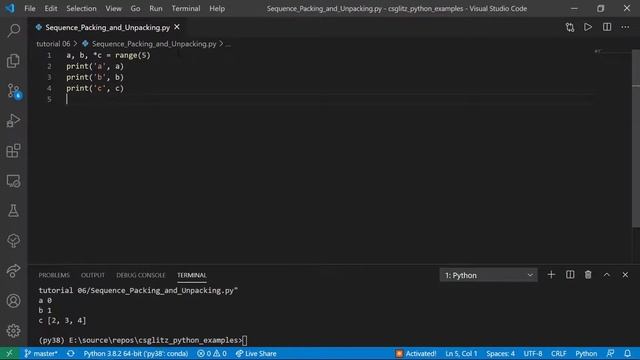Close the terminal panel
This screenshot has width=640, height=360.
(625, 275)
